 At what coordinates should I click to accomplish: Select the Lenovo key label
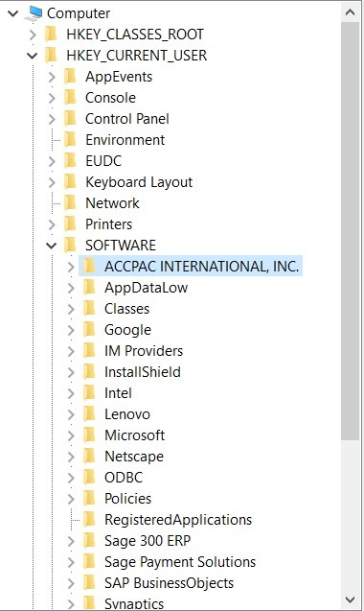(x=126, y=413)
